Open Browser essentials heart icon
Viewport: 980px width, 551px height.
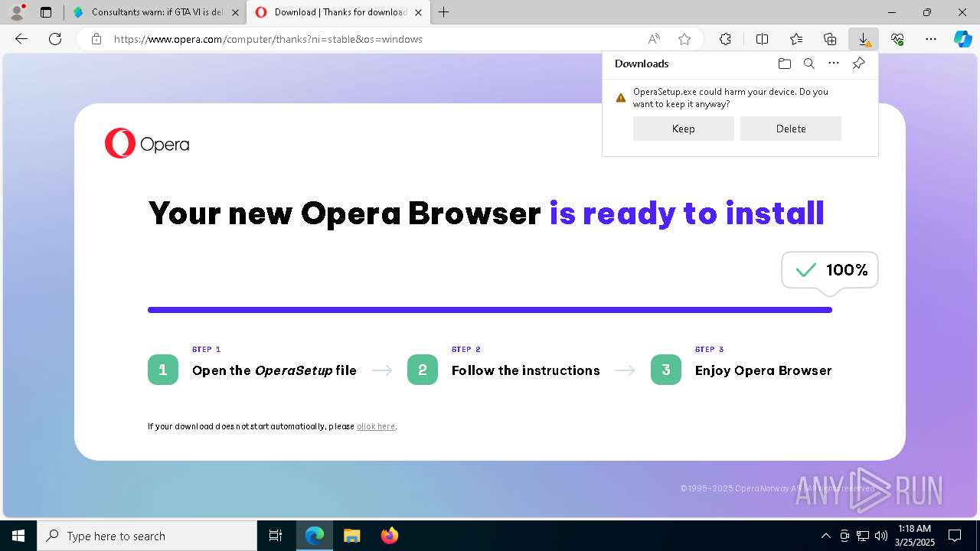tap(897, 39)
